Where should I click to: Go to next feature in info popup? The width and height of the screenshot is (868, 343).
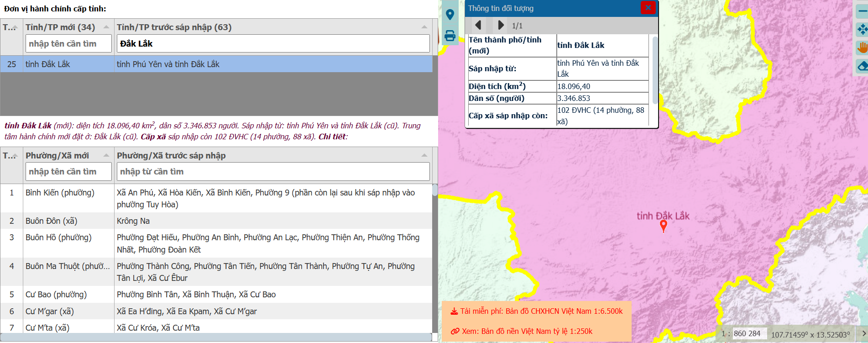coord(501,25)
